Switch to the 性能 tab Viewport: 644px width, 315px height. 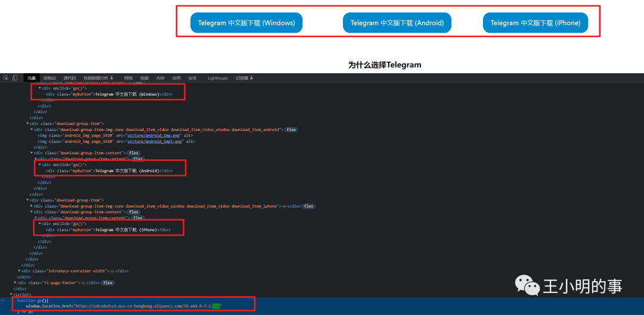tap(144, 78)
